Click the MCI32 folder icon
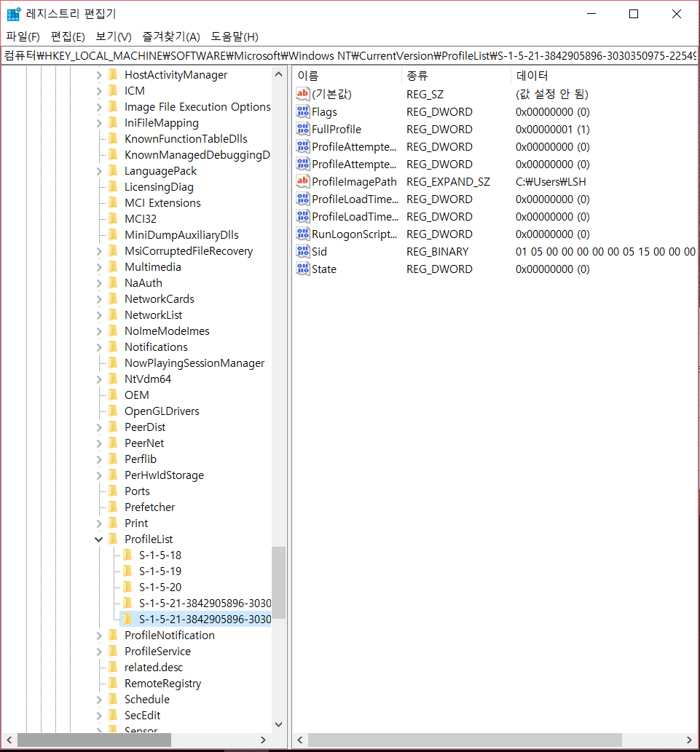 113,218
